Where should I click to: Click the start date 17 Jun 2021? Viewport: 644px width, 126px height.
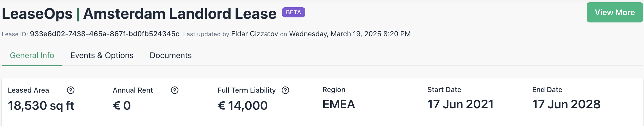pos(460,104)
